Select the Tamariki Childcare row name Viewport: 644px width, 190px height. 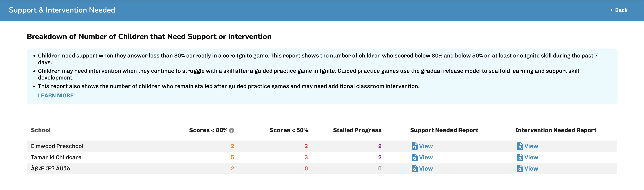pos(56,158)
